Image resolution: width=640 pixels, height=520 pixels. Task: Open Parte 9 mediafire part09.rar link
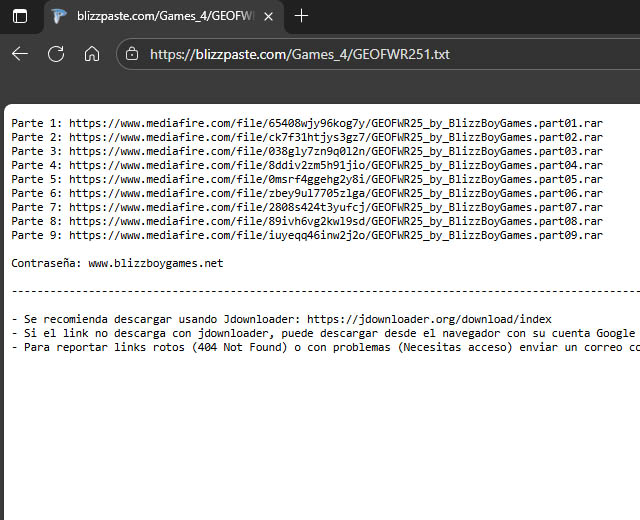336,235
